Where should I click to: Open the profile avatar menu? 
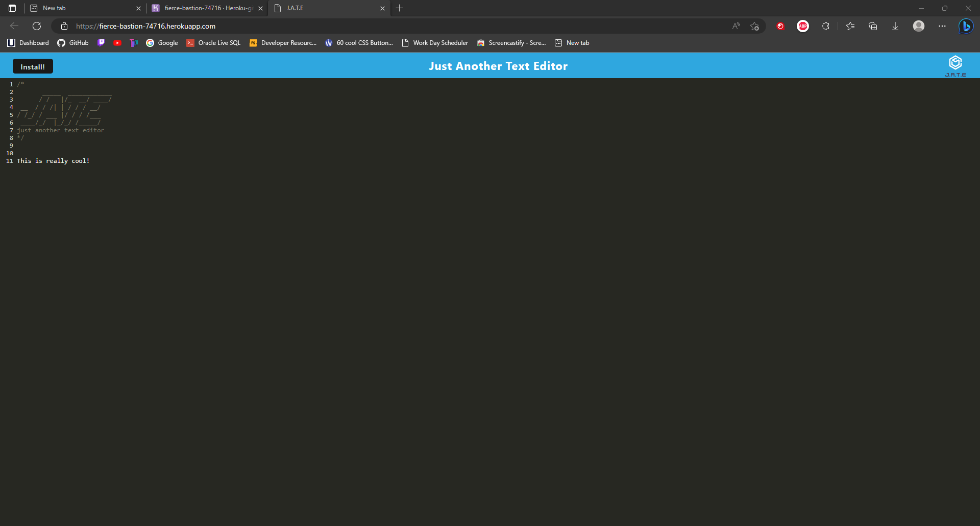(918, 26)
